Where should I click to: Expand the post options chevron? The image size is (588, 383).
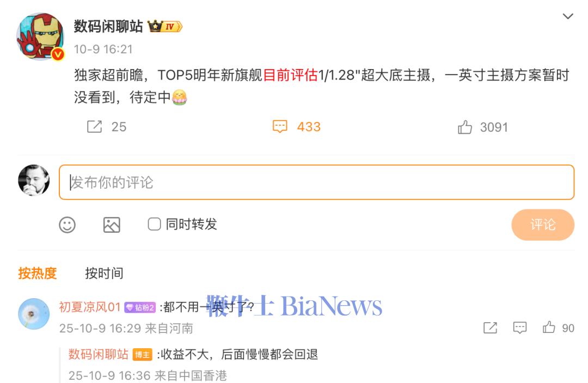pyautogui.click(x=568, y=16)
